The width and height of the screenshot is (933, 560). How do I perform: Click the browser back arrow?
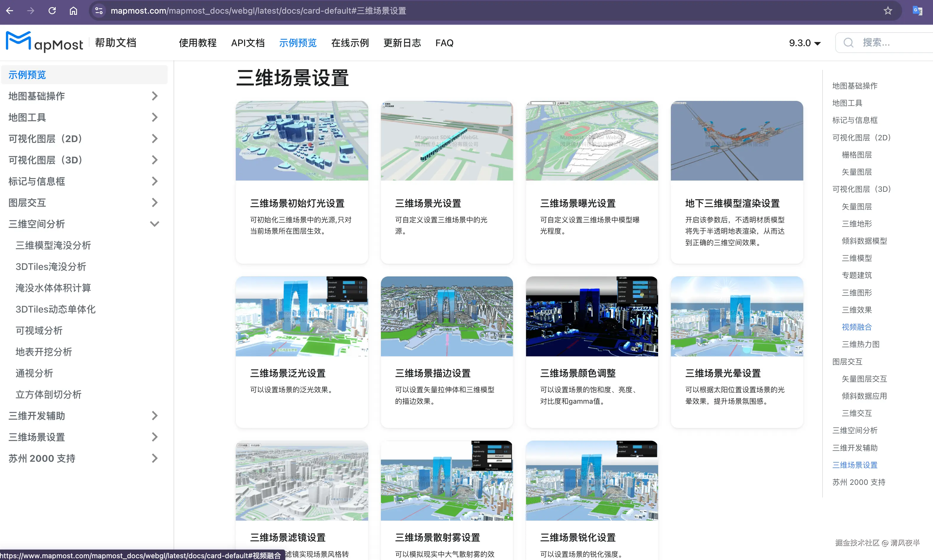tap(10, 11)
